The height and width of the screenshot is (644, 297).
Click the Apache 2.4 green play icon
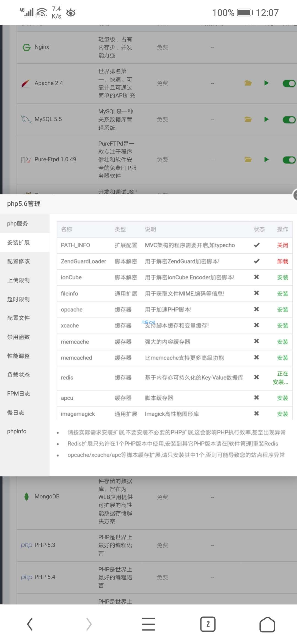tap(266, 83)
